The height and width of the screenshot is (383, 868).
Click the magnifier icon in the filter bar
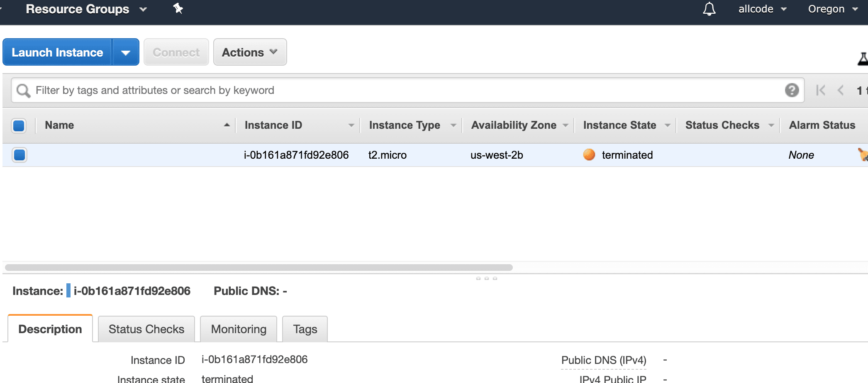point(23,90)
